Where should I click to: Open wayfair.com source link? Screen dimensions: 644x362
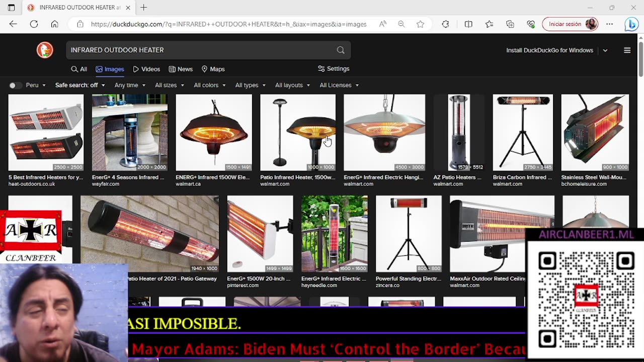106,184
